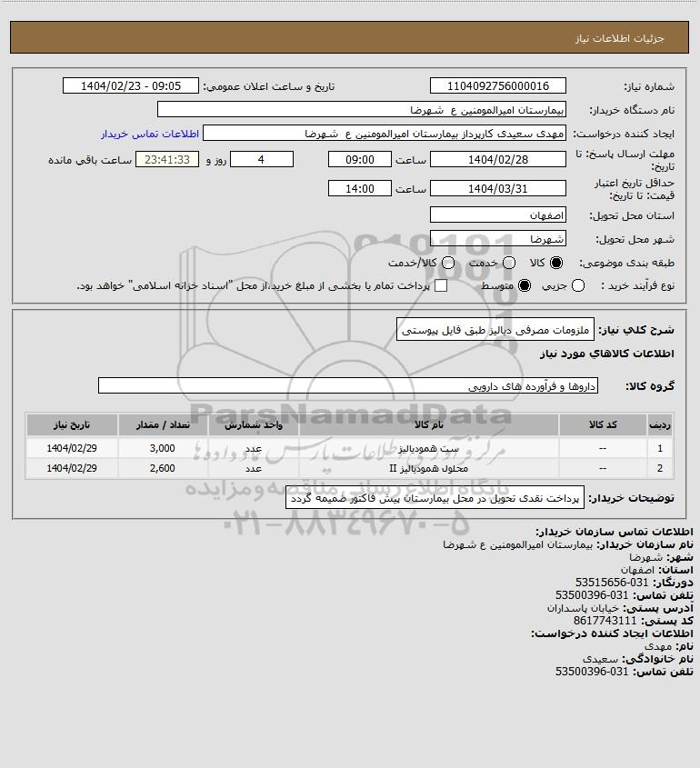The width and height of the screenshot is (700, 768).
Task: Click the family name value سعیدی
Action: 601,659
